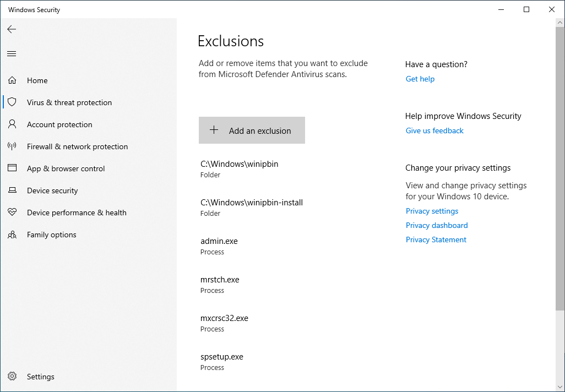
Task: Open Device performance & health
Action: pos(88,213)
